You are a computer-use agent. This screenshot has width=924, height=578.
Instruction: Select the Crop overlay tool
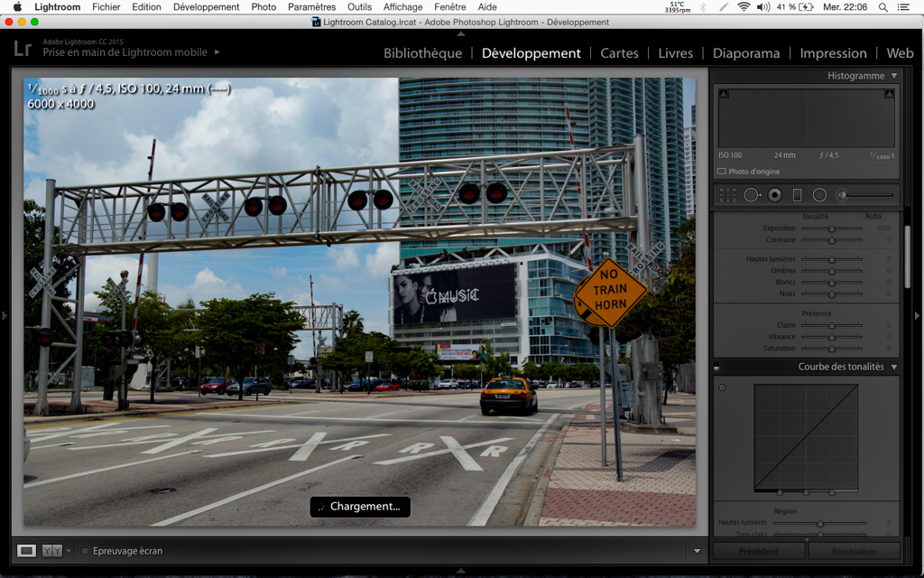(x=727, y=195)
